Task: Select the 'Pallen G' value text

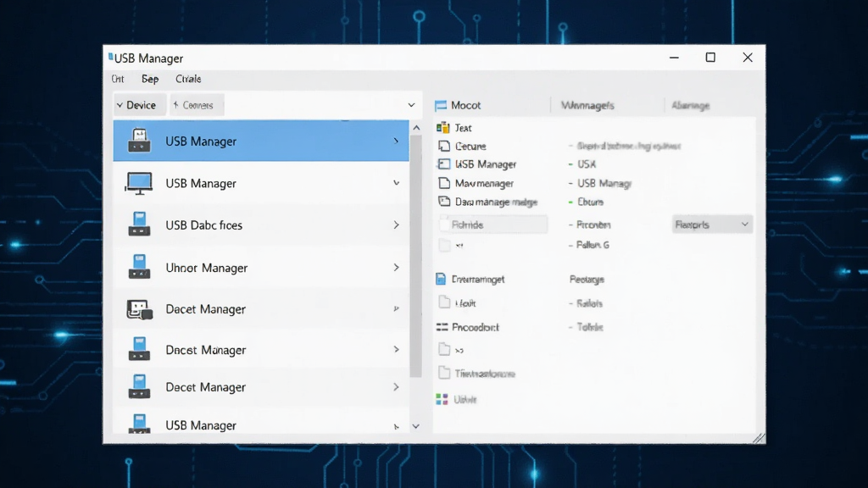Action: coord(593,245)
